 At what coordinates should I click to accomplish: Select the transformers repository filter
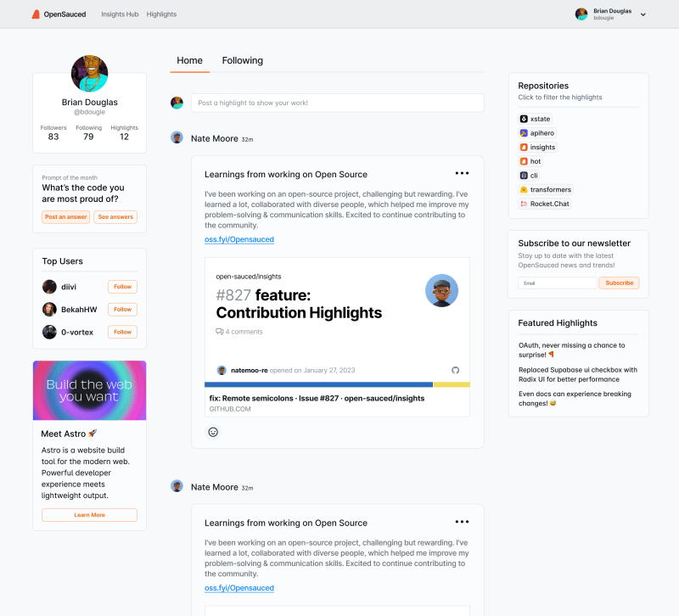point(546,189)
